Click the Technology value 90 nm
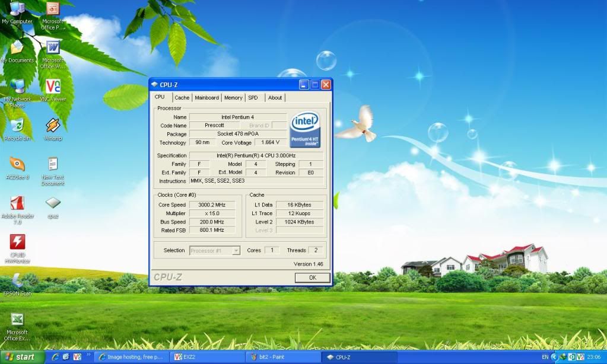 [x=202, y=142]
